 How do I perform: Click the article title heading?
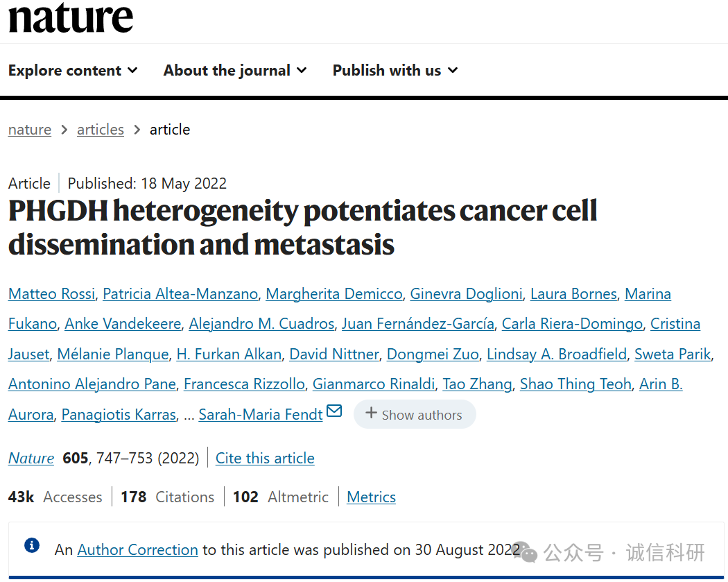(303, 228)
